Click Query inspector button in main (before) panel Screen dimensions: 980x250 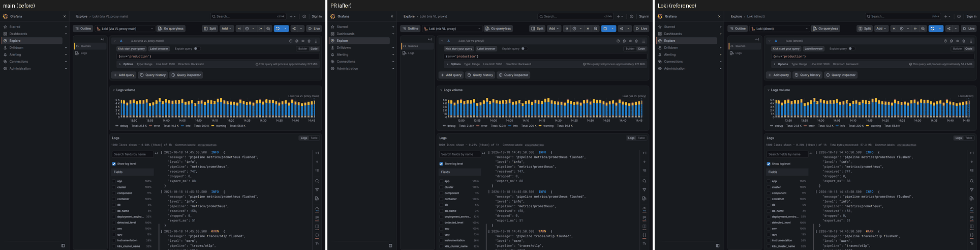click(x=186, y=75)
